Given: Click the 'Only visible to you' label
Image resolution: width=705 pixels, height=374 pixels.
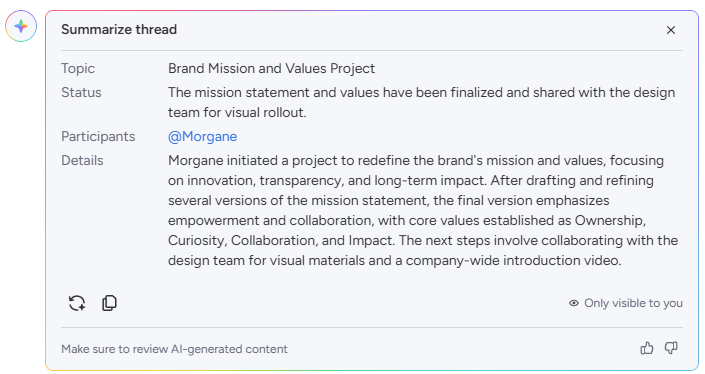Looking at the screenshot, I should click(x=633, y=303).
